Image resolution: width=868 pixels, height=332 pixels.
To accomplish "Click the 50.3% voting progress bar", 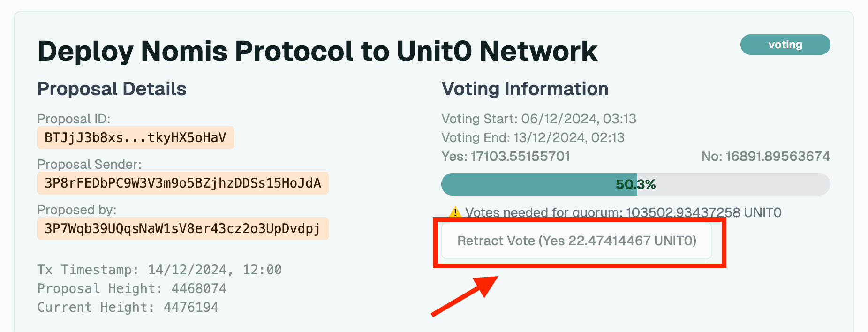I will (x=636, y=184).
